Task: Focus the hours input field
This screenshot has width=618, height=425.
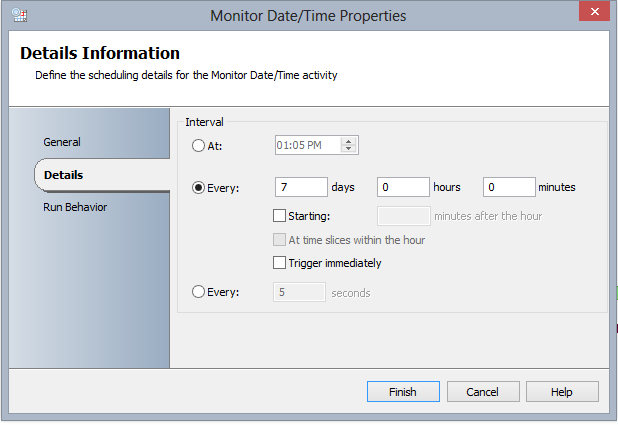Action: (403, 187)
